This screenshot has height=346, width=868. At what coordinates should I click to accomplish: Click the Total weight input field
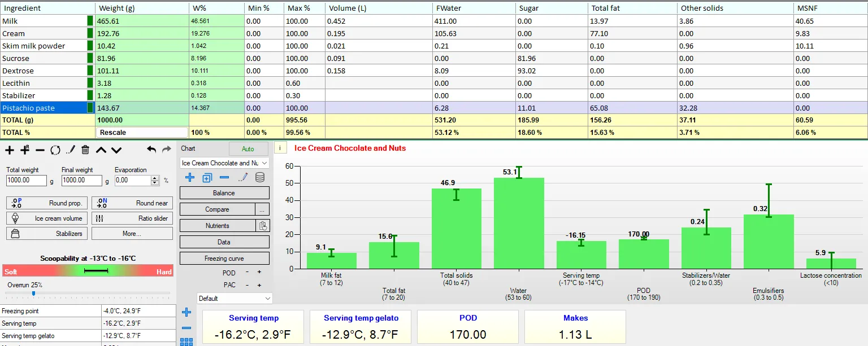(26, 180)
